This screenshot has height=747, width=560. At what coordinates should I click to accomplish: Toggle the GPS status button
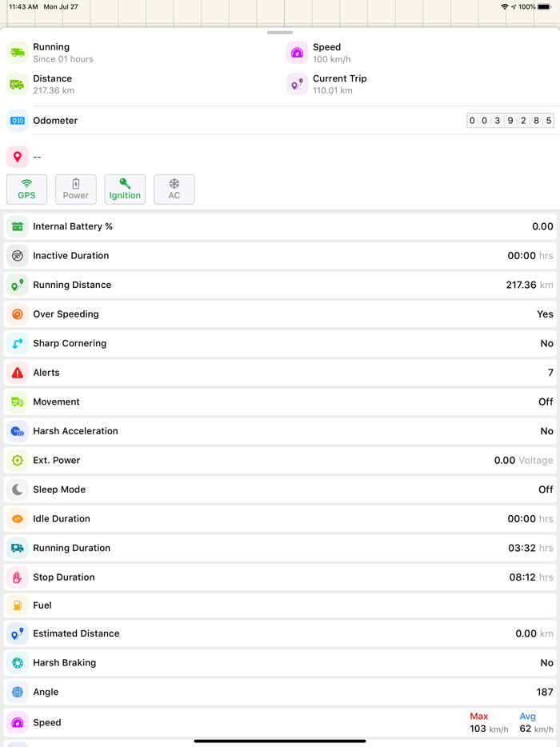[26, 189]
